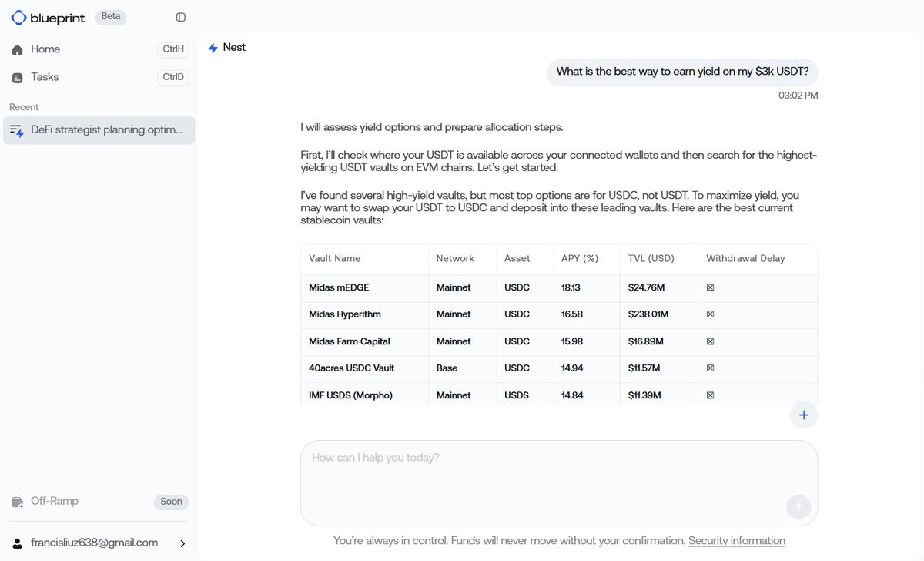Open the Home page from sidebar
The image size is (924, 561).
point(99,49)
